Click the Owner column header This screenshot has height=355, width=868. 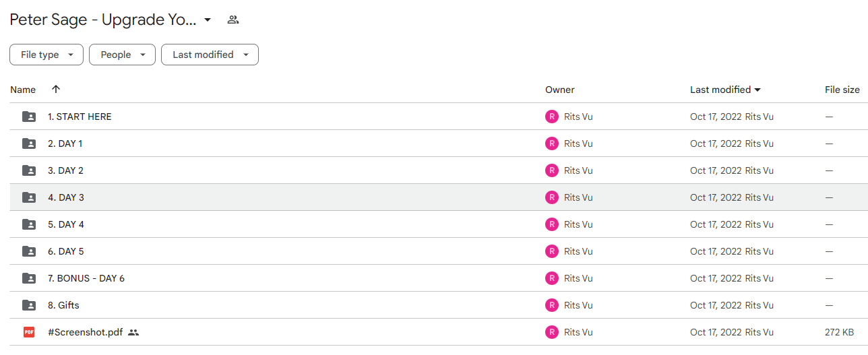pos(560,90)
